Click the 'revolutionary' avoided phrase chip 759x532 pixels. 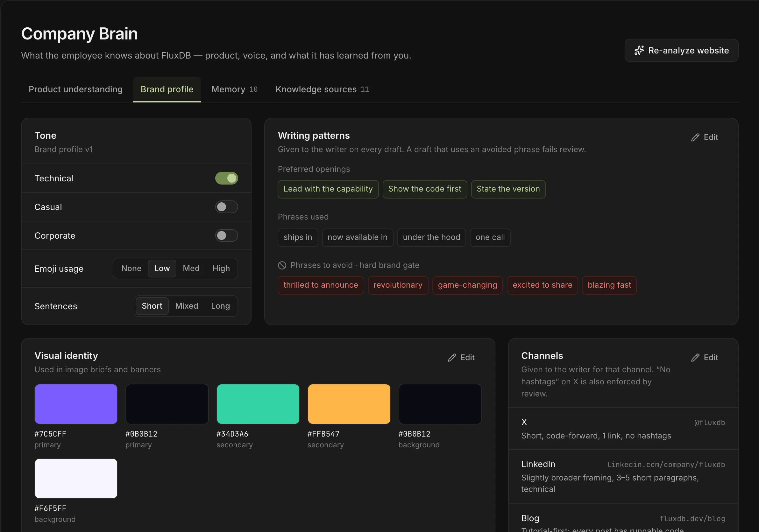point(398,285)
